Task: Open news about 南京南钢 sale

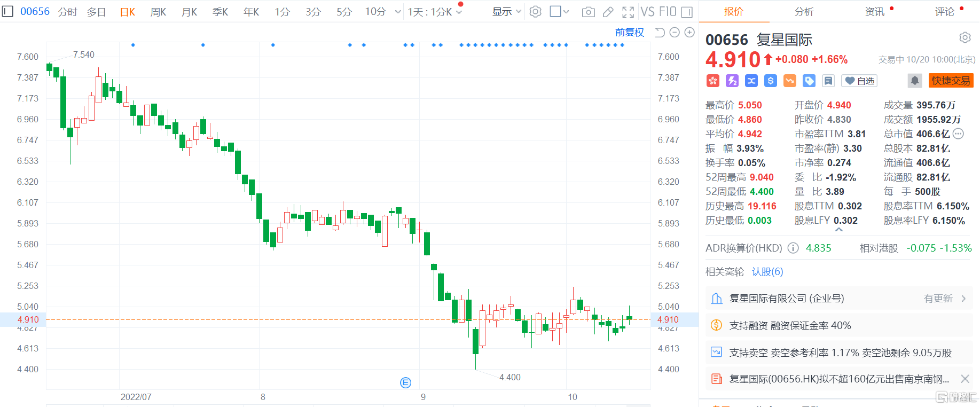Action: pos(839,379)
